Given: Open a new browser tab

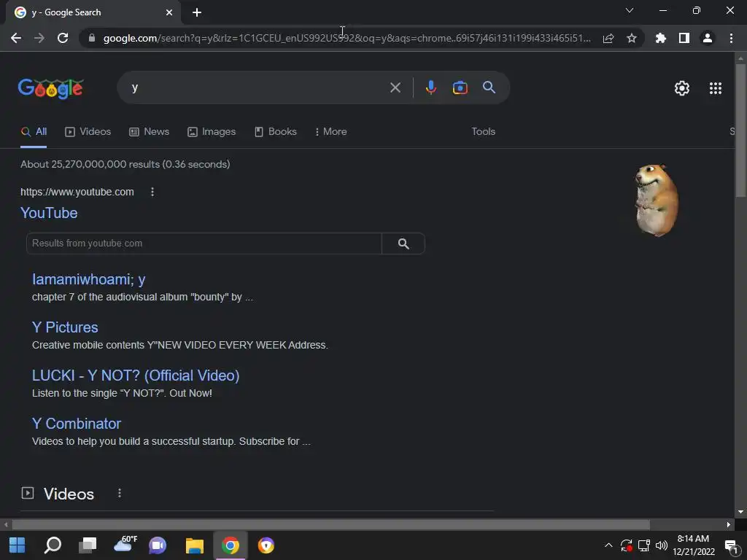Looking at the screenshot, I should (x=197, y=12).
